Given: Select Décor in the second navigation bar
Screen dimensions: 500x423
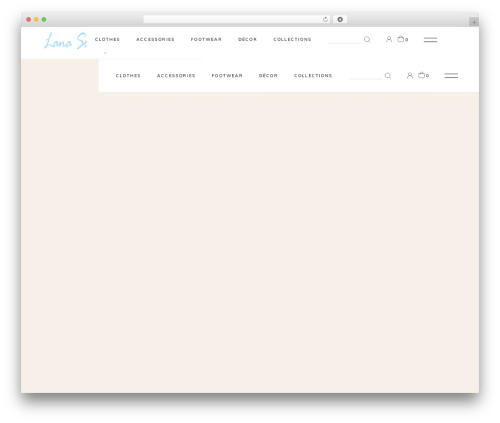Looking at the screenshot, I should 268,76.
